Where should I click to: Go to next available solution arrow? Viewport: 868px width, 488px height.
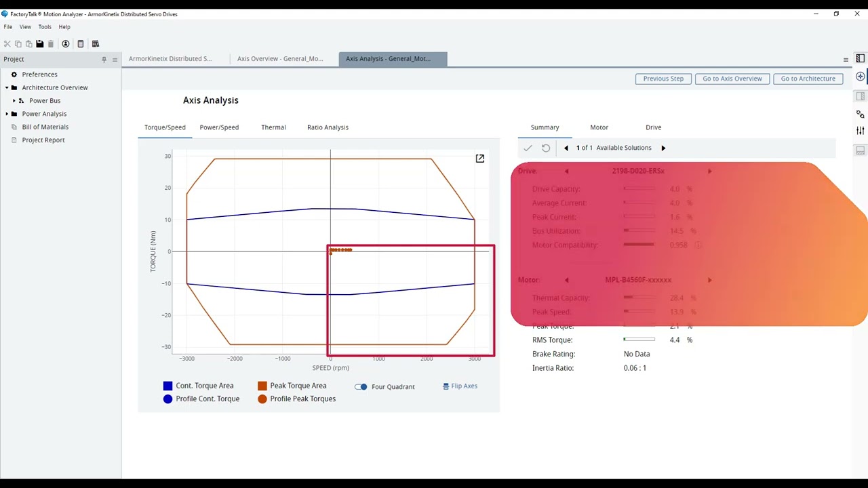pyautogui.click(x=663, y=148)
